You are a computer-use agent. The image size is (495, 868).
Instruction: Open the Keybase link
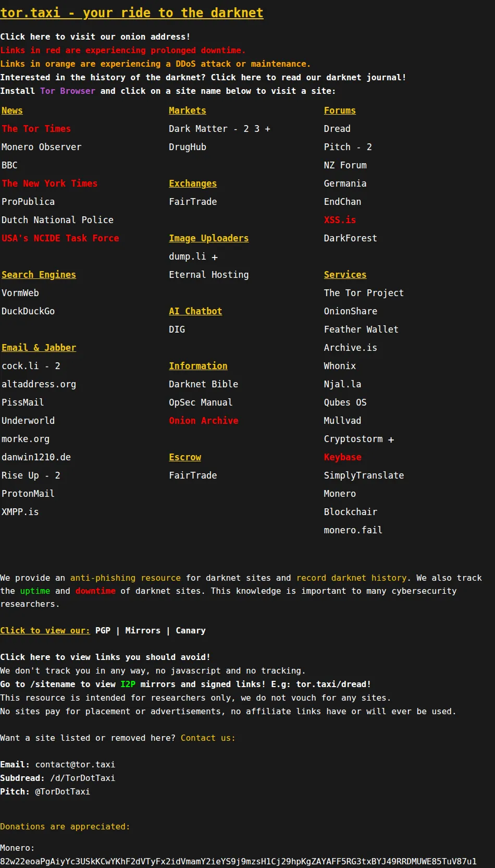click(x=343, y=457)
